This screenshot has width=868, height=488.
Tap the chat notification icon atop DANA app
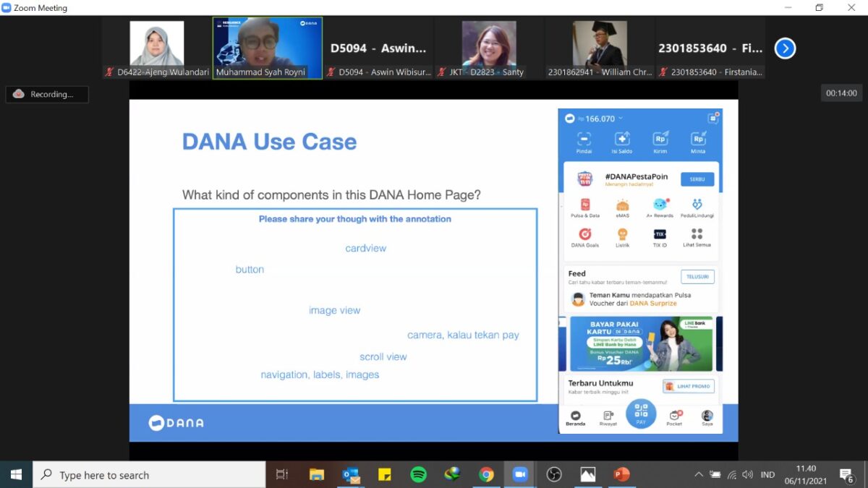tap(713, 118)
